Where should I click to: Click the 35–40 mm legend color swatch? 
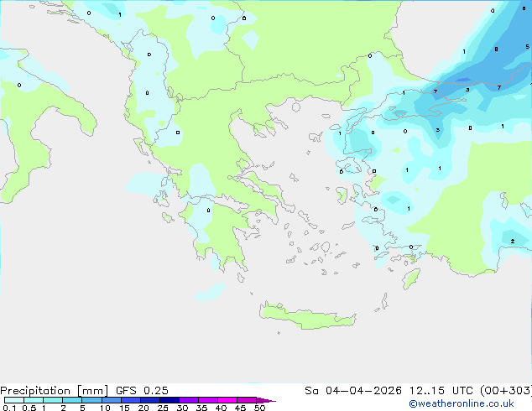click(207, 400)
